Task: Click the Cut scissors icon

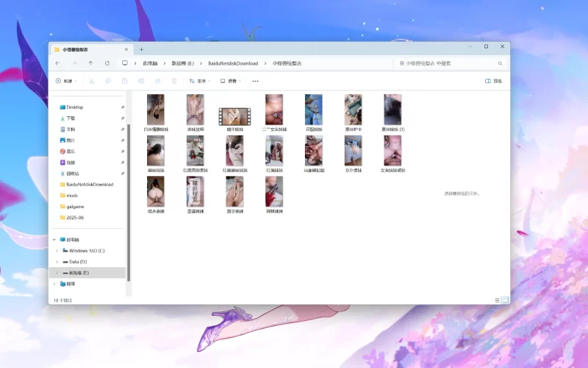Action: [x=91, y=81]
